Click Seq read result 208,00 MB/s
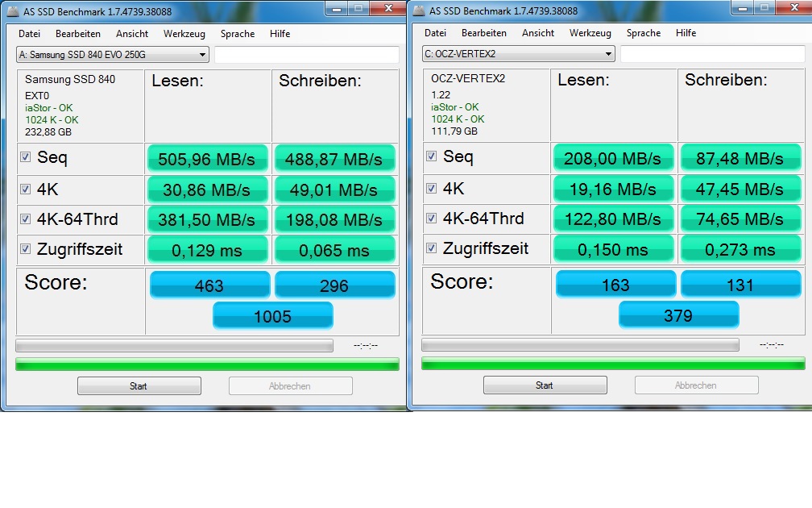The height and width of the screenshot is (508, 812). (613, 157)
